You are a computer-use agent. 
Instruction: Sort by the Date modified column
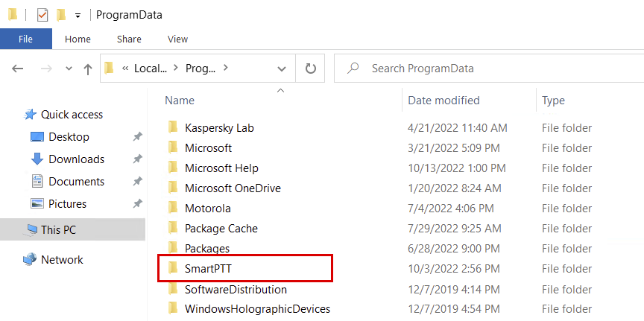(443, 100)
